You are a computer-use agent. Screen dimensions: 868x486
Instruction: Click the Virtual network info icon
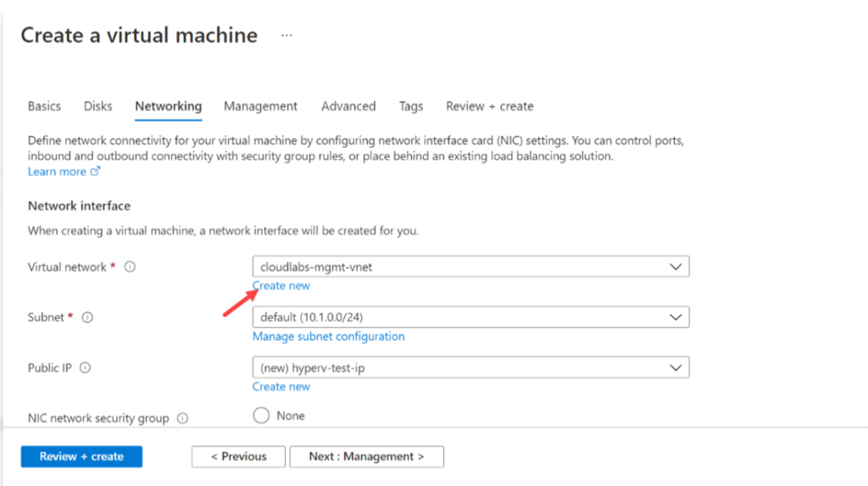[x=130, y=266]
